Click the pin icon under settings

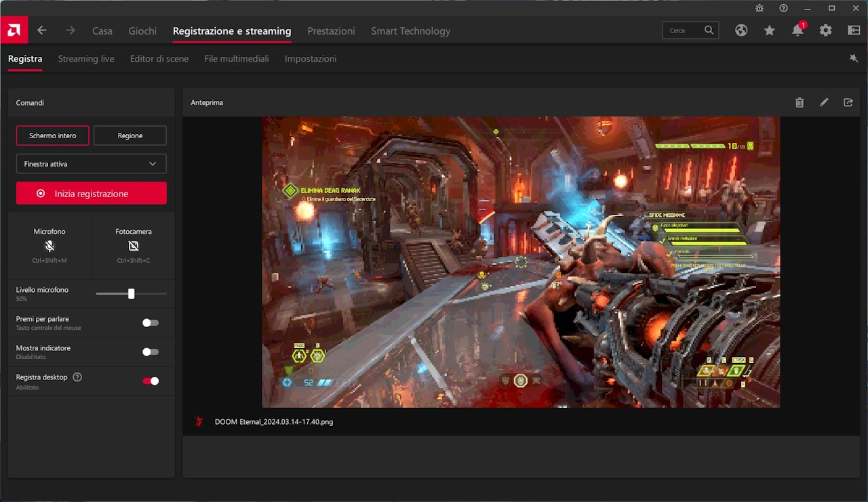pyautogui.click(x=854, y=59)
